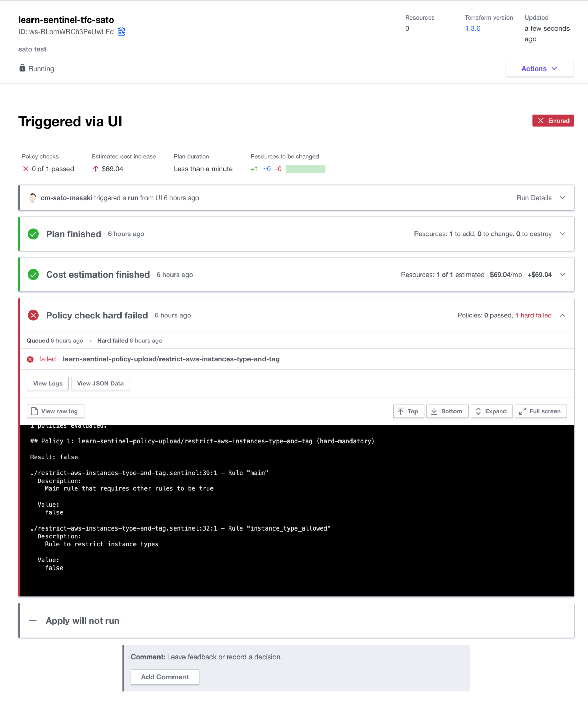
Task: Expand Run Details section
Action: [562, 198]
